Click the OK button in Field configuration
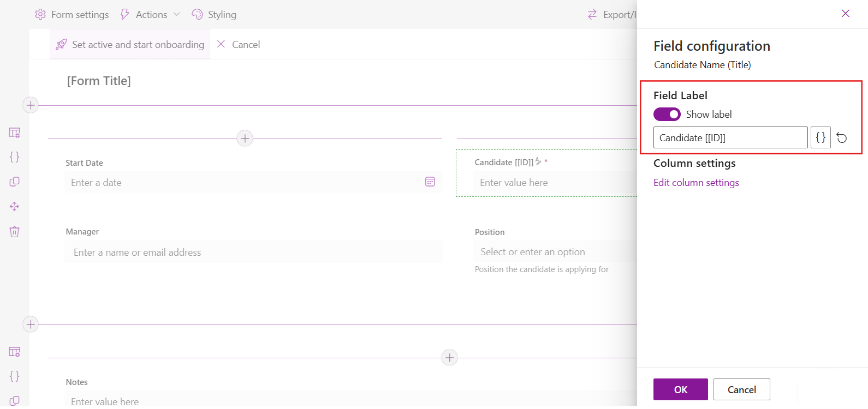Image resolution: width=868 pixels, height=409 pixels. pos(680,389)
